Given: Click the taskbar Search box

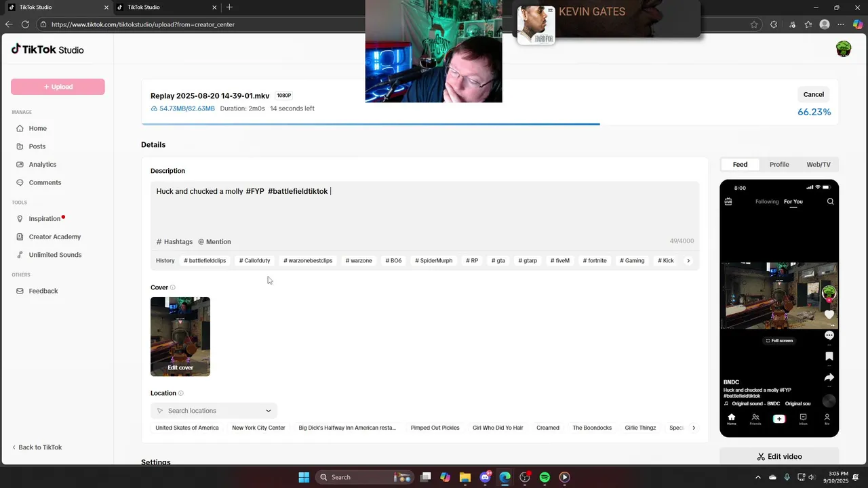Looking at the screenshot, I should 365,477.
